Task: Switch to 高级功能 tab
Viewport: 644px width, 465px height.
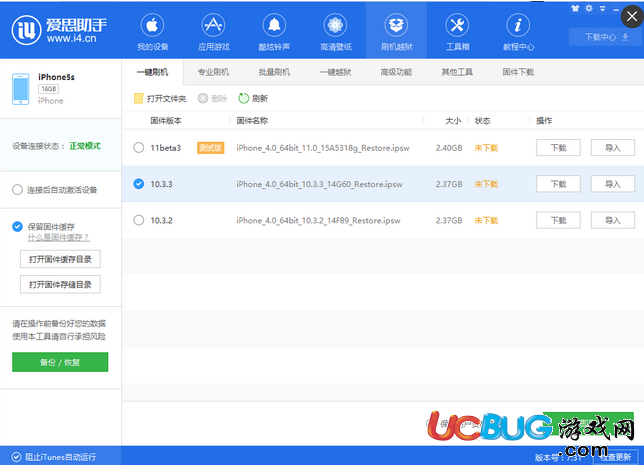Action: click(x=396, y=72)
